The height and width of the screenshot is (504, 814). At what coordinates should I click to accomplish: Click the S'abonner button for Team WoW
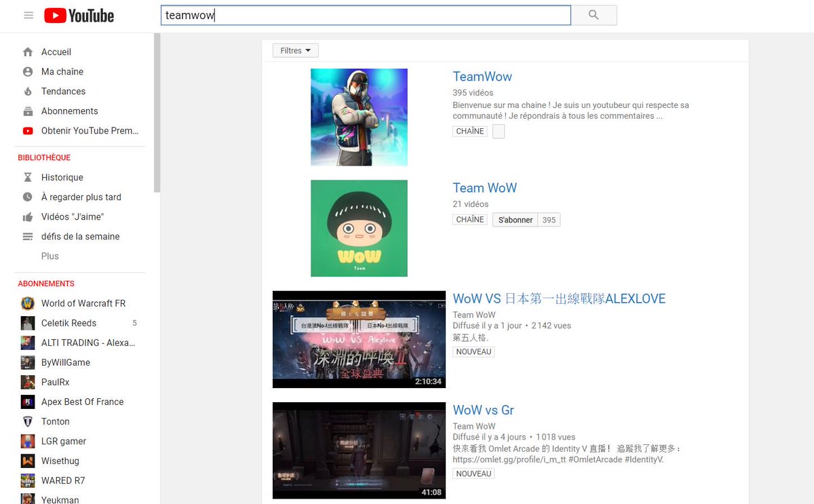point(516,220)
